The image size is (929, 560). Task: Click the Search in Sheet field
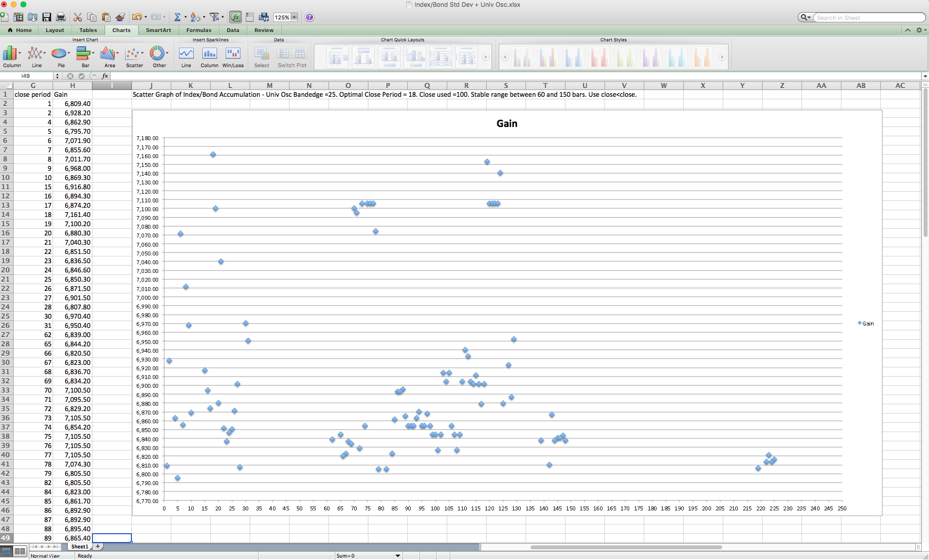point(869,18)
